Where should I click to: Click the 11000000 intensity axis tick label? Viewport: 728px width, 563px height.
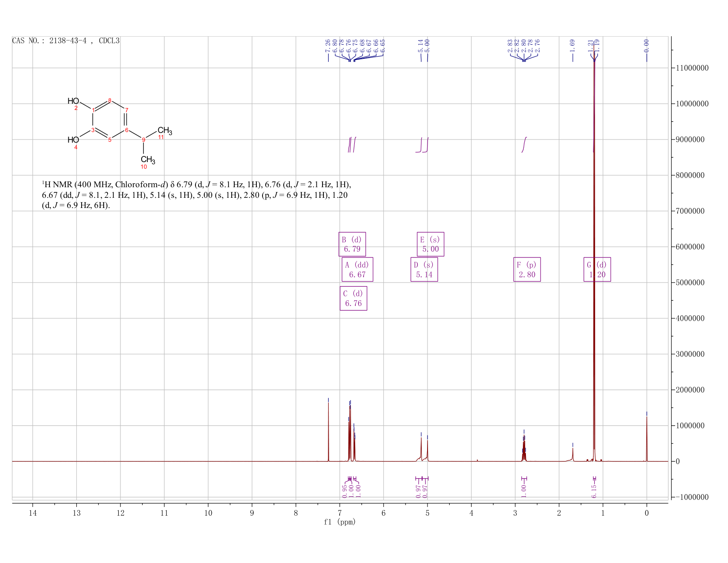pos(691,68)
